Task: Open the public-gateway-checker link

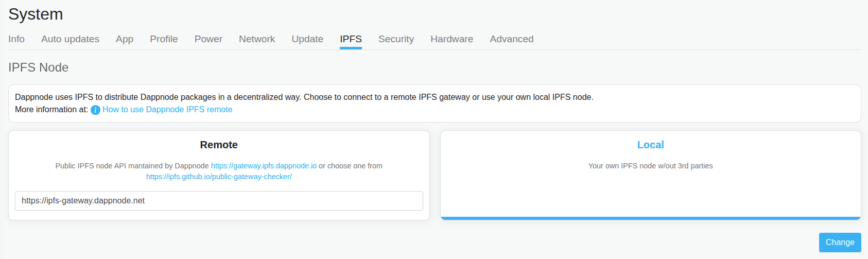Action: click(x=219, y=177)
